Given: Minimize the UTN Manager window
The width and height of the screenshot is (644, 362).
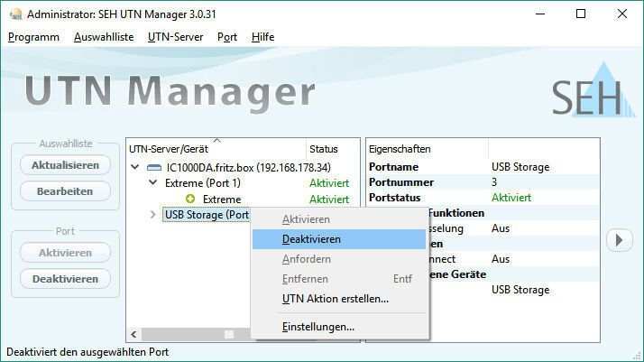Looking at the screenshot, I should point(540,14).
